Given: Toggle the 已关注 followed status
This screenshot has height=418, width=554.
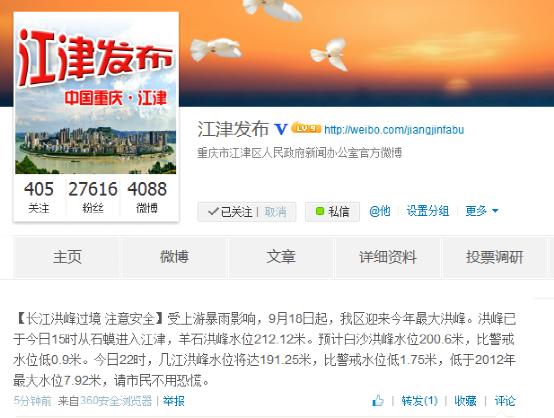Looking at the screenshot, I should click(x=230, y=212).
